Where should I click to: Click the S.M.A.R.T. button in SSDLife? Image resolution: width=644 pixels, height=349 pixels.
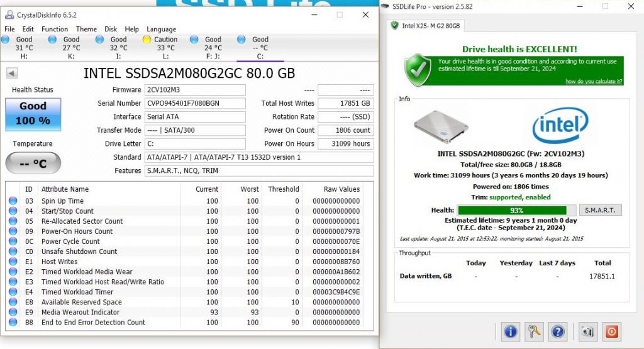pyautogui.click(x=600, y=210)
